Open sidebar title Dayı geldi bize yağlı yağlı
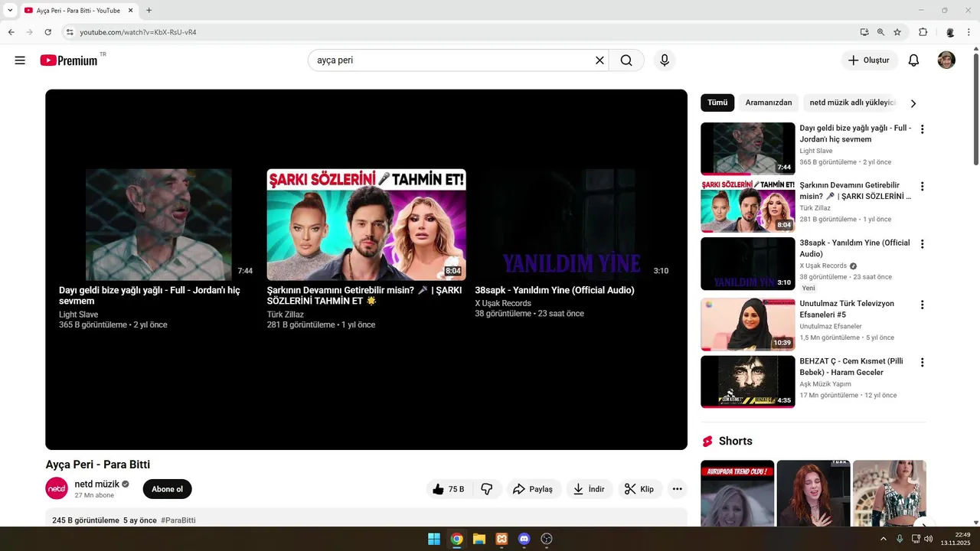Viewport: 980px width, 551px height. [854, 133]
